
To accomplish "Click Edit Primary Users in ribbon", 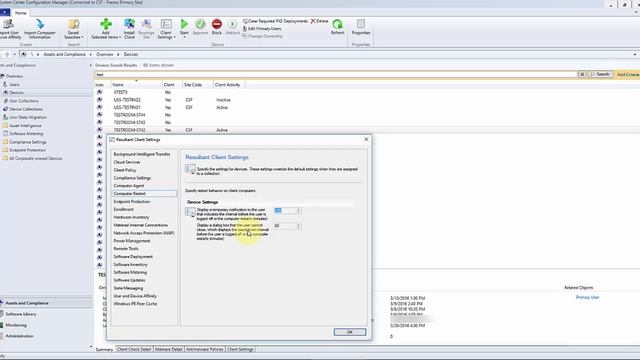I will (262, 29).
